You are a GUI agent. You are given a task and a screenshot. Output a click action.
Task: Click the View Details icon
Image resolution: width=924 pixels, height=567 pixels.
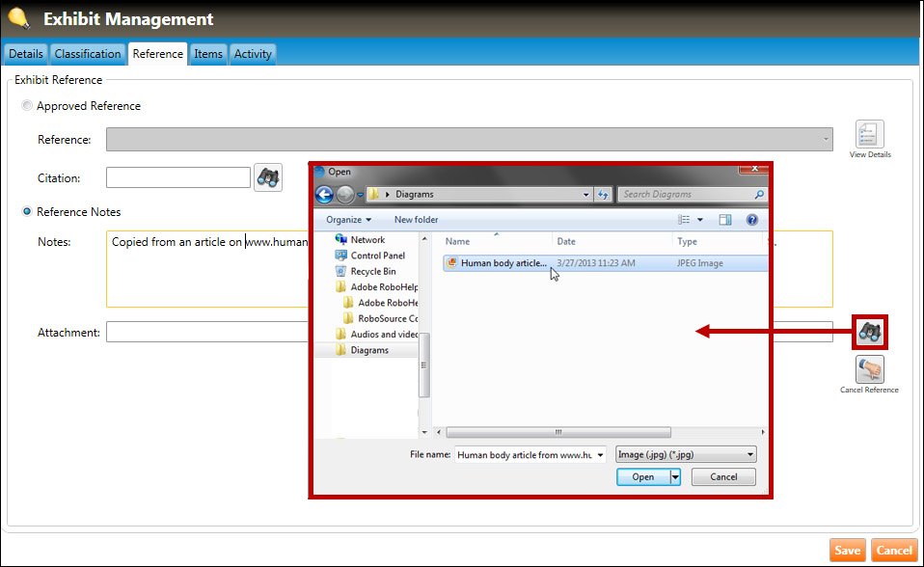click(x=870, y=134)
